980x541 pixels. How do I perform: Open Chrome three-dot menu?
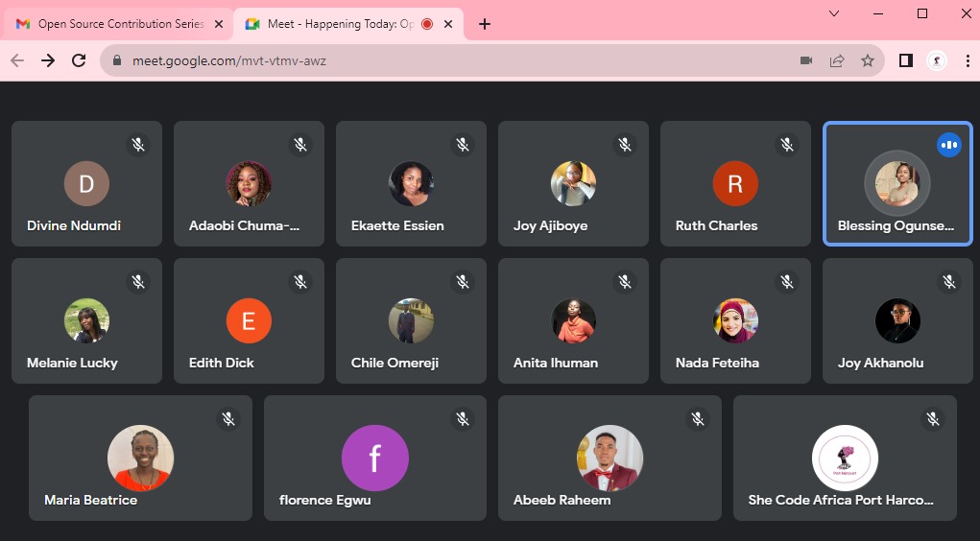tap(968, 60)
